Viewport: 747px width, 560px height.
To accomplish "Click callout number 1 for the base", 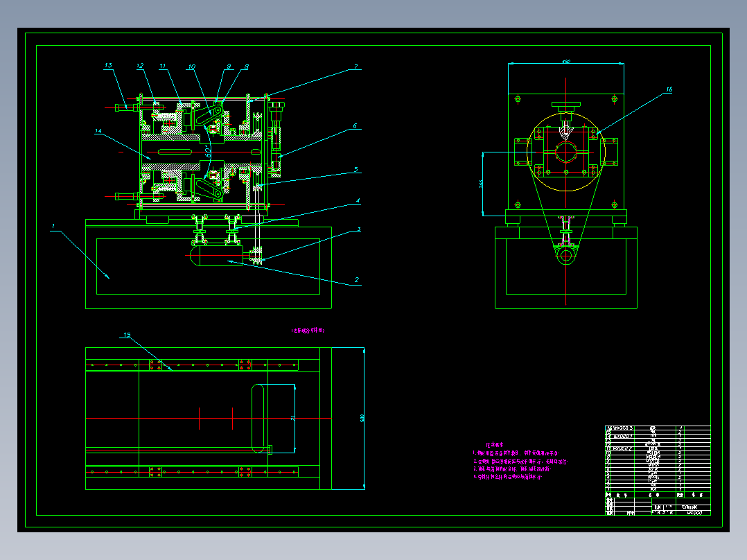I will coord(53,226).
